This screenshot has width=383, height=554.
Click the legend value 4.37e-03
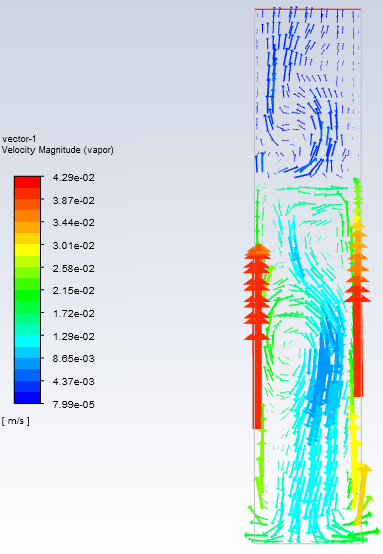73,382
